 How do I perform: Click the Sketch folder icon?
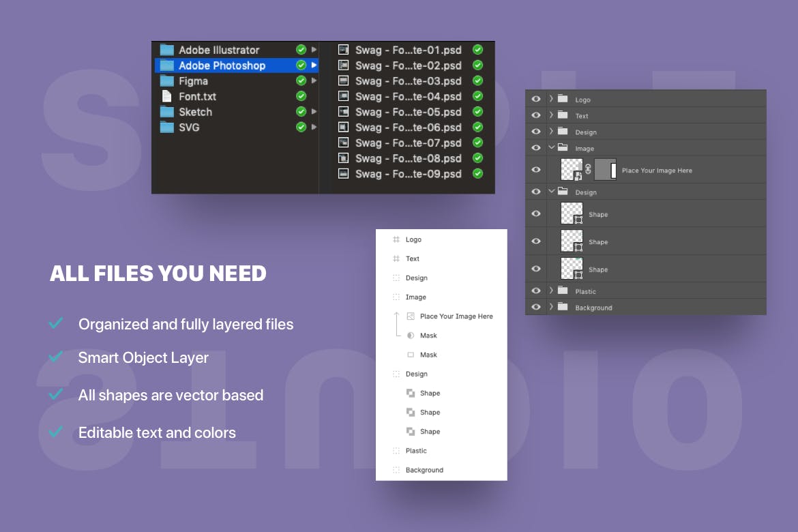[x=166, y=112]
